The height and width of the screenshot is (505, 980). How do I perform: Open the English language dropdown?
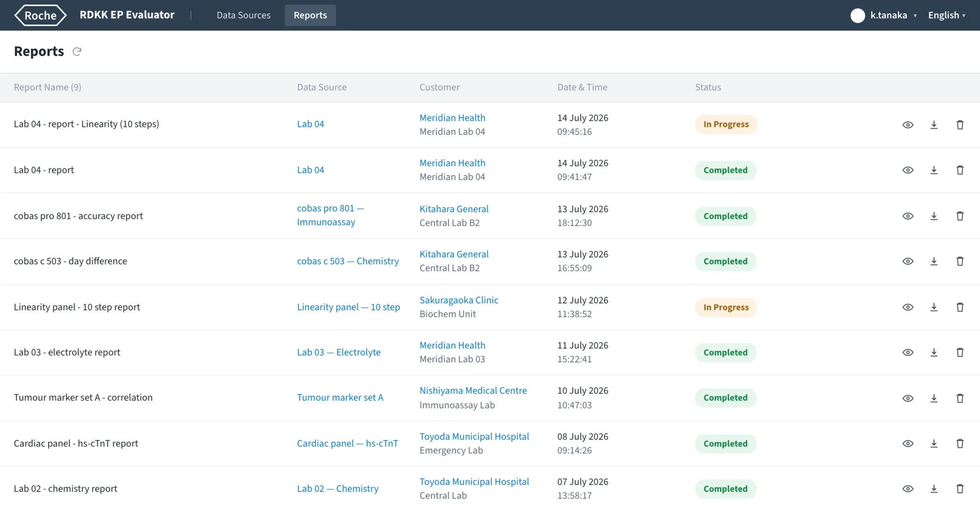pyautogui.click(x=947, y=15)
